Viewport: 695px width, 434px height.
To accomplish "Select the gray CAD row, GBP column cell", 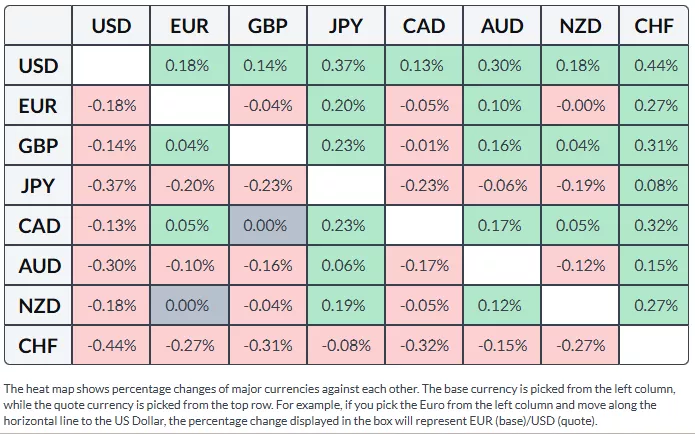I will 267,226.
